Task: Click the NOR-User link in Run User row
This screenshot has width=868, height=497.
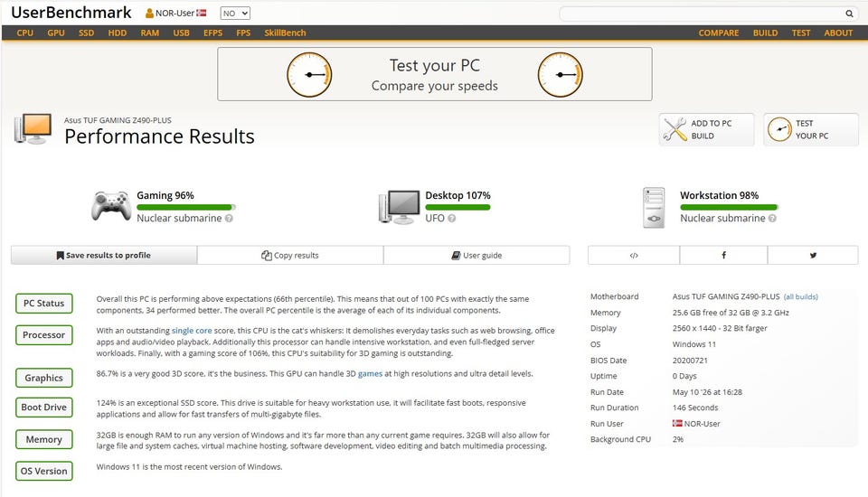Action: (x=702, y=424)
